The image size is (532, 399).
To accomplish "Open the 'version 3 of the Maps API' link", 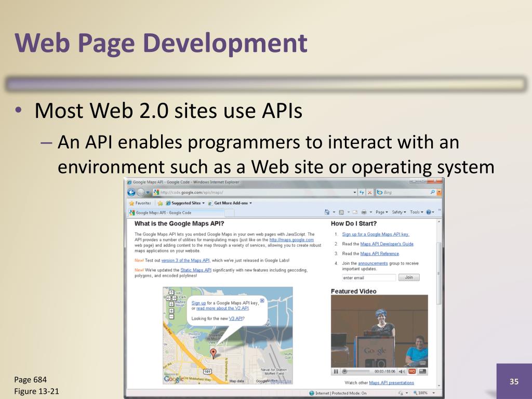I will (185, 261).
